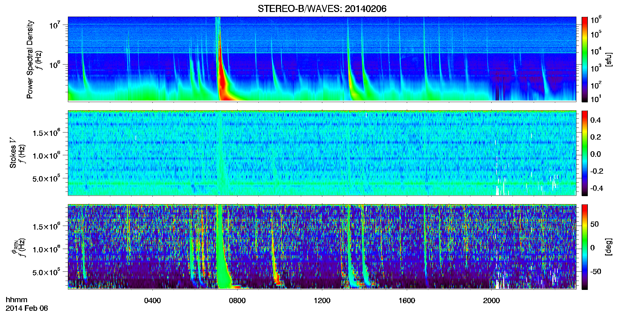Click the power spectral density color bar
The height and width of the screenshot is (332, 644).
pos(585,59)
